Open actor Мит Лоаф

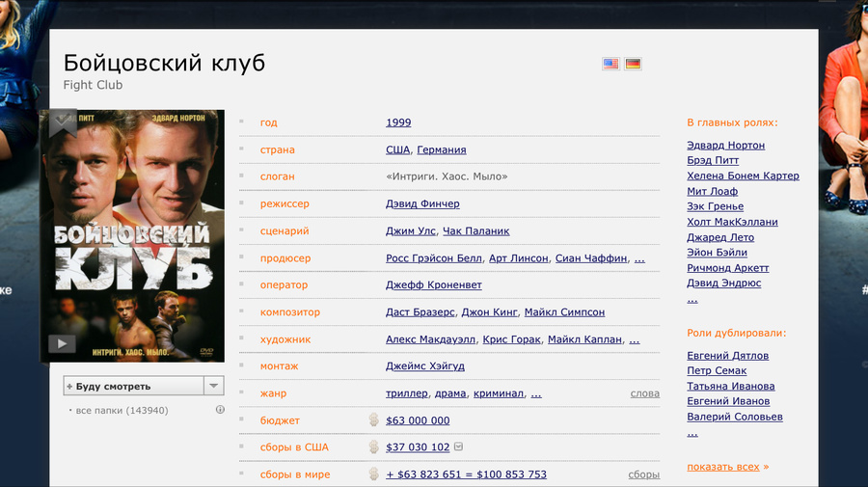pos(713,191)
